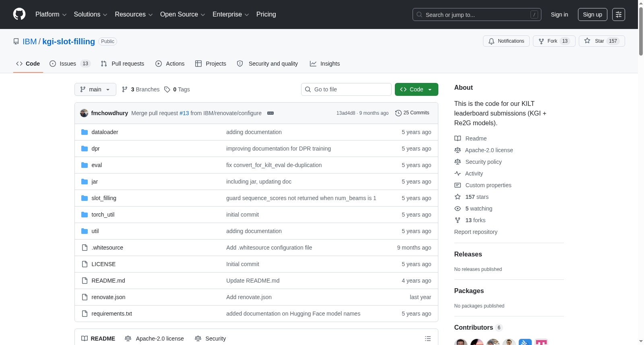
Task: Expand the Enterprise menu
Action: [x=231, y=14]
